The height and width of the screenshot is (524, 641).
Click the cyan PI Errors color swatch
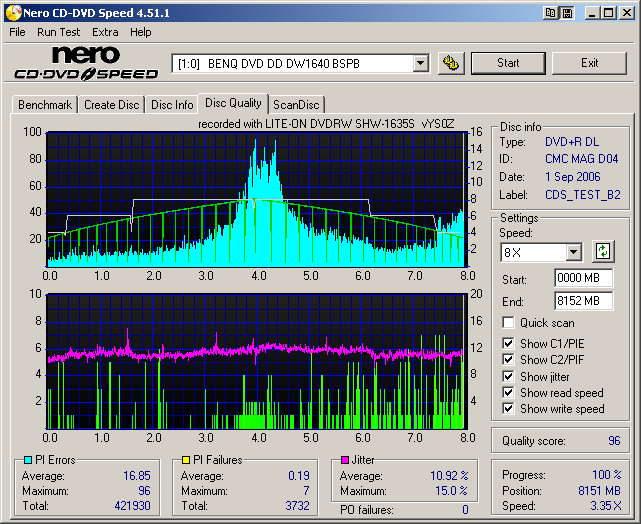pyautogui.click(x=28, y=460)
